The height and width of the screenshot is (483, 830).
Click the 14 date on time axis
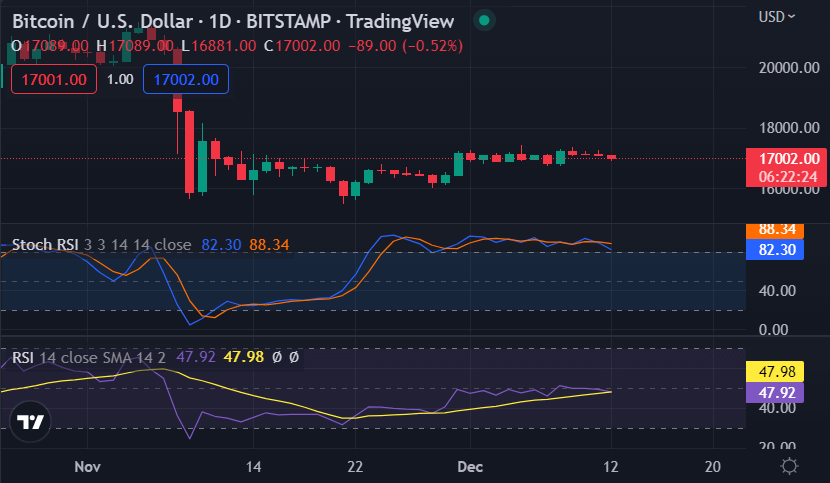click(x=254, y=467)
